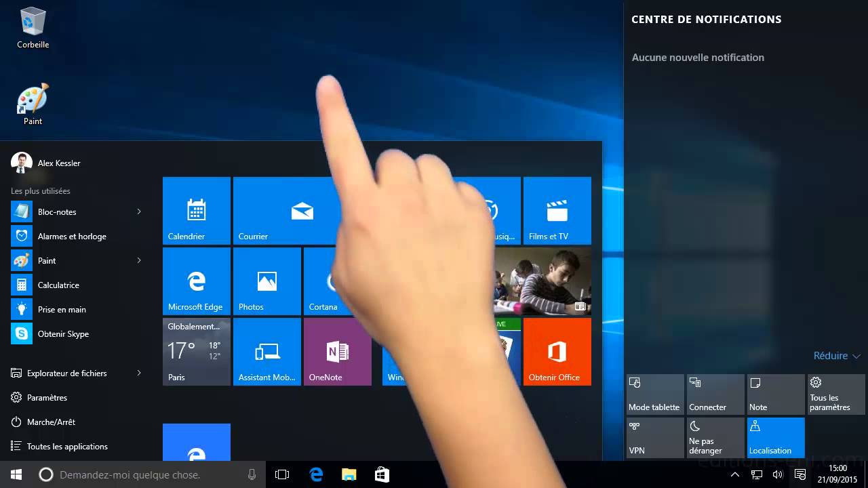This screenshot has height=488, width=868.
Task: Open Task View on taskbar
Action: pyautogui.click(x=282, y=474)
